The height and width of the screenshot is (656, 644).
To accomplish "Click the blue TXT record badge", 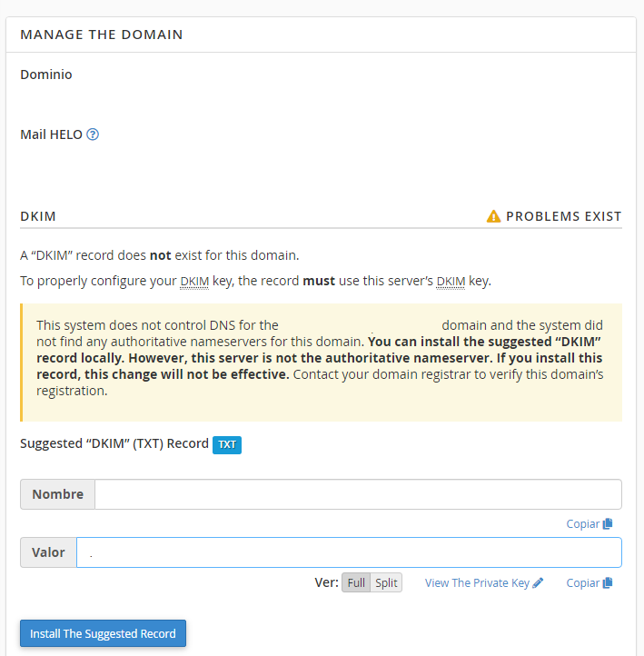I will coord(227,444).
